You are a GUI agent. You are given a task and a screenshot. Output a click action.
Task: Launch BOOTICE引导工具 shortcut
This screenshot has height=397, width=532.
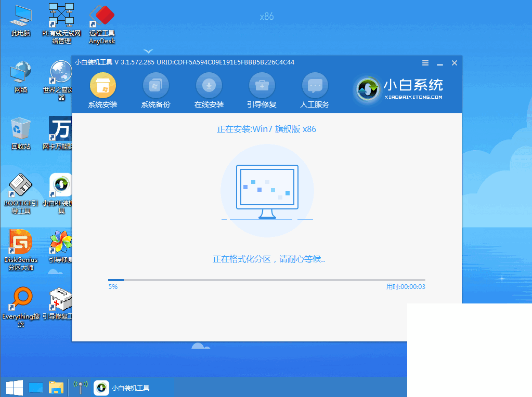click(x=21, y=194)
